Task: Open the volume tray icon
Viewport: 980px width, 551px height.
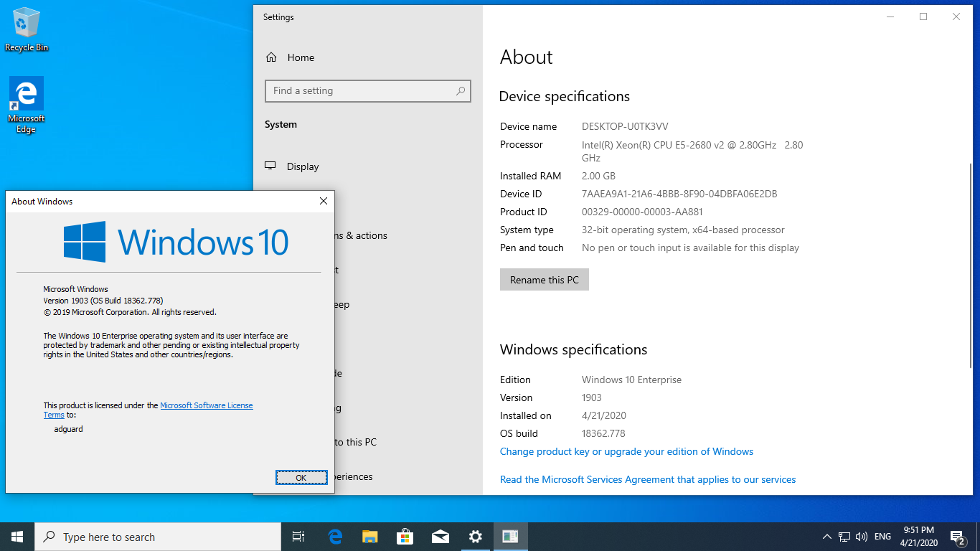Action: pyautogui.click(x=862, y=537)
